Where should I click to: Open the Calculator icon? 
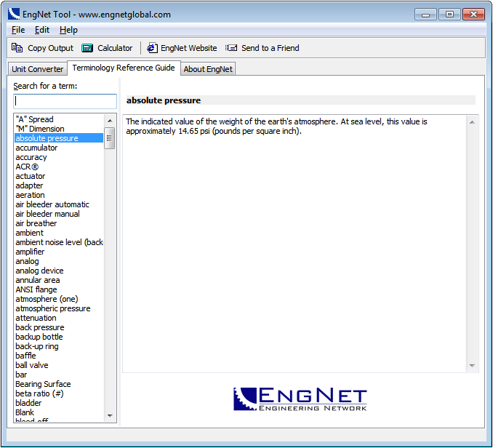87,48
